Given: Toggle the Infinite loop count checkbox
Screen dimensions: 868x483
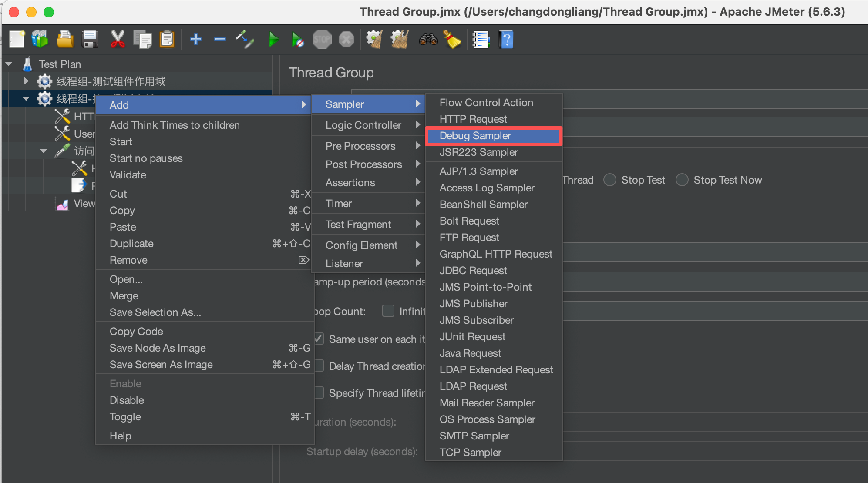Looking at the screenshot, I should (388, 311).
